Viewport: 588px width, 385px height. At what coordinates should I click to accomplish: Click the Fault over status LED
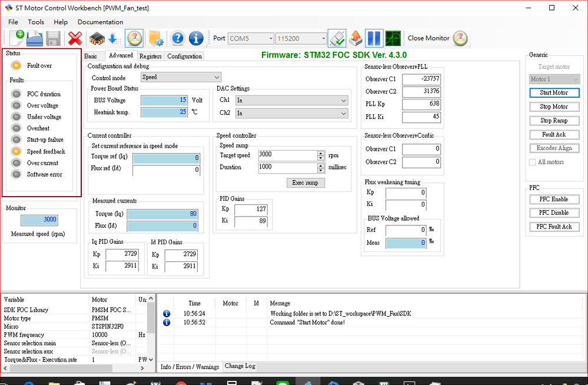pos(16,66)
